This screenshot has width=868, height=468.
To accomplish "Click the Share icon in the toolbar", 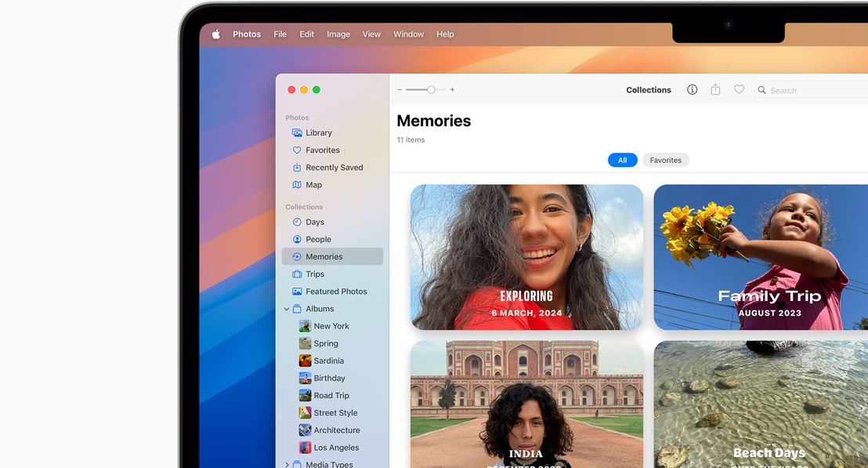I will click(715, 90).
